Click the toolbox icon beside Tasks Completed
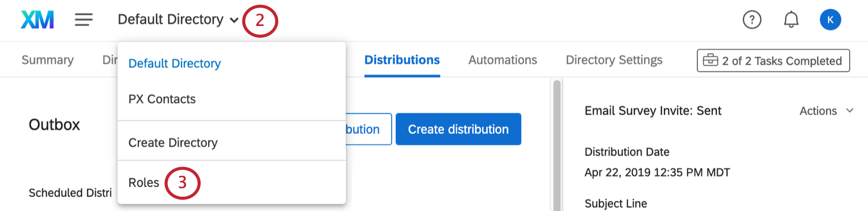 pyautogui.click(x=710, y=60)
